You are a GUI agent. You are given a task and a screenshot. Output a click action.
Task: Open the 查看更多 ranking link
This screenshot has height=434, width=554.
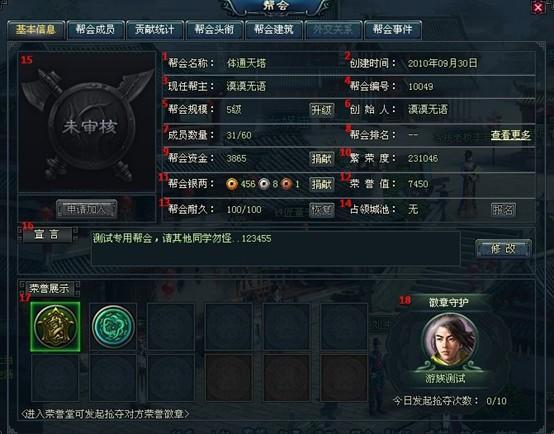coord(511,135)
